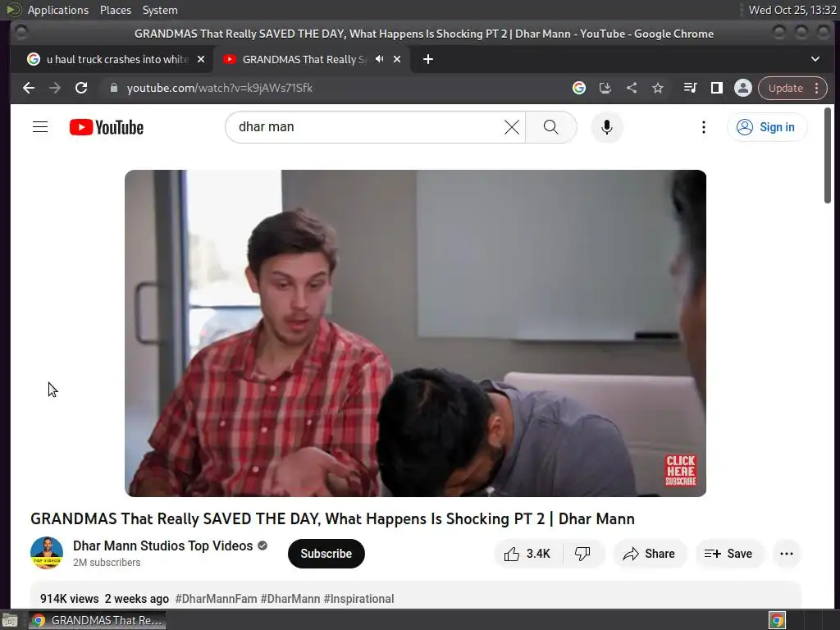Share this page from the toolbar
This screenshot has width=840, height=630.
[x=632, y=88]
